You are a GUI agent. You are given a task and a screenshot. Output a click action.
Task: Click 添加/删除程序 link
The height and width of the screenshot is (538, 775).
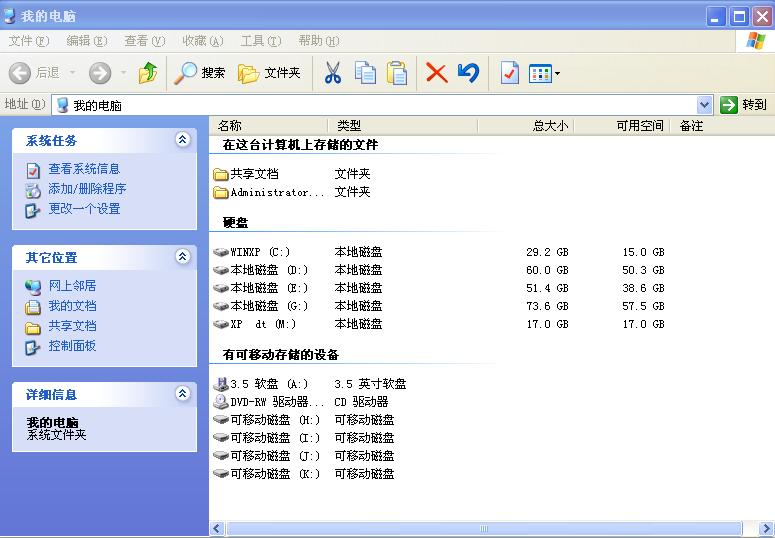(87, 189)
